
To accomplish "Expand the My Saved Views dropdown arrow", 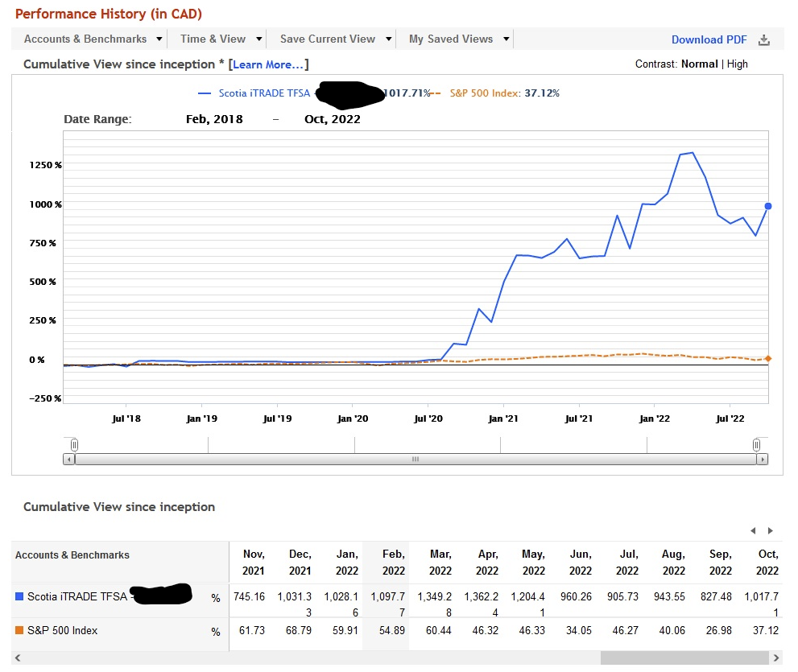I will (x=506, y=39).
